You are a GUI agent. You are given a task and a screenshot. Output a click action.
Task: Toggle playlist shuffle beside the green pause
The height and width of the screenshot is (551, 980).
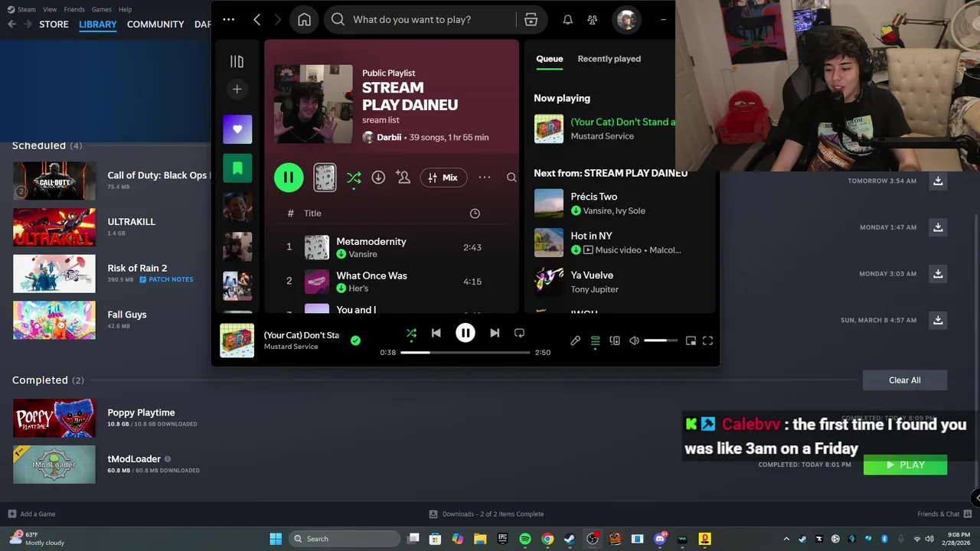click(x=354, y=178)
